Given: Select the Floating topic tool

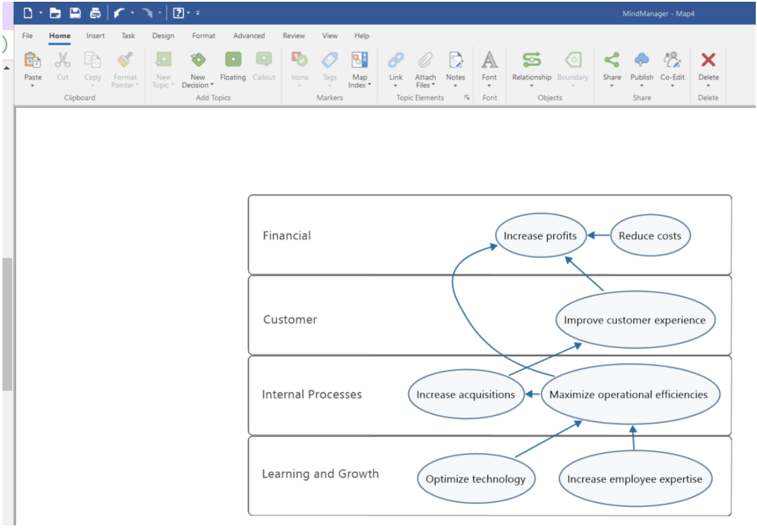Looking at the screenshot, I should point(233,66).
